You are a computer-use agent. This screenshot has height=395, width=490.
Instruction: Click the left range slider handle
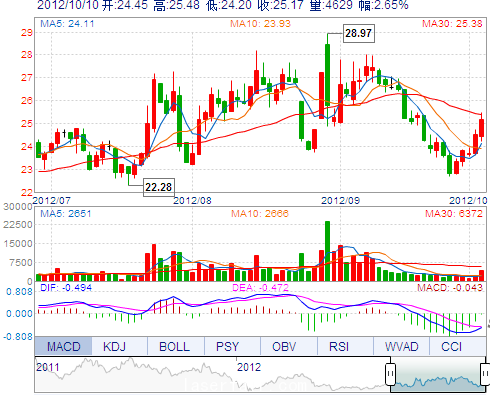pyautogui.click(x=390, y=374)
